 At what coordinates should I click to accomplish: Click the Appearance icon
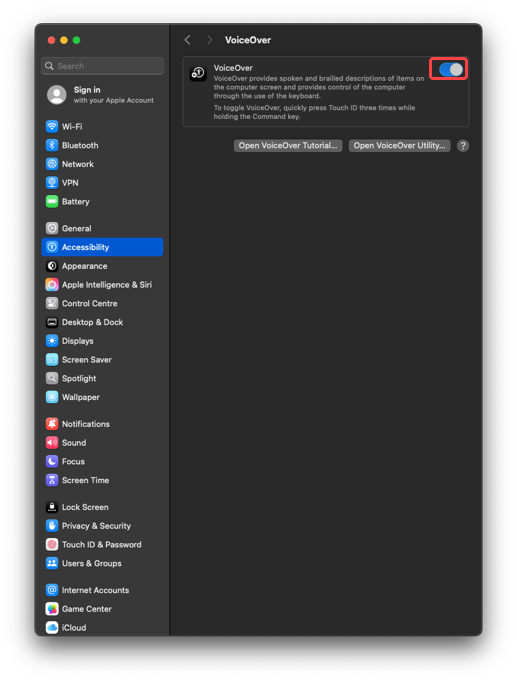coord(52,266)
